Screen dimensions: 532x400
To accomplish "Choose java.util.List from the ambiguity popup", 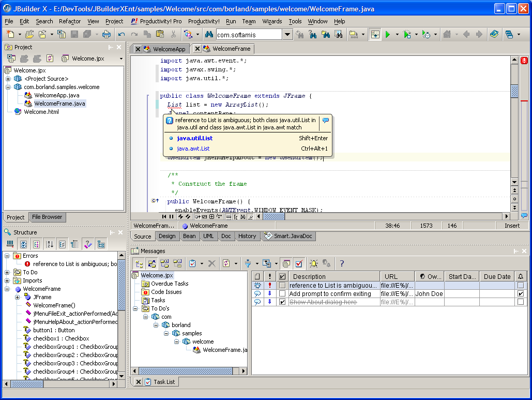I will pos(194,138).
